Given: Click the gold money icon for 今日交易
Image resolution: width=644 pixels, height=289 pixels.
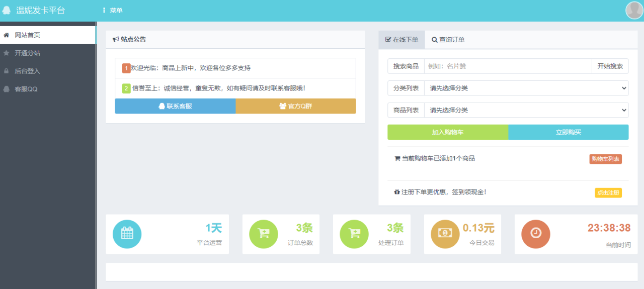Looking at the screenshot, I should 445,234.
